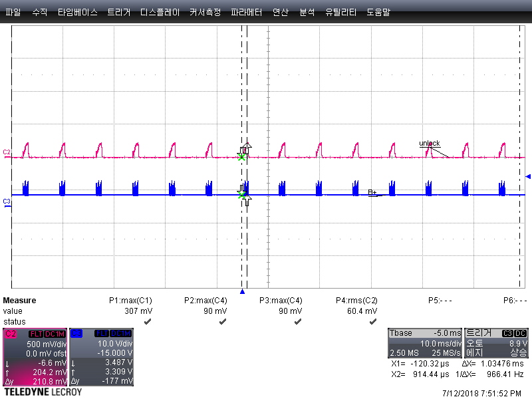Open the 연산 menu
The height and width of the screenshot is (399, 532).
280,13
